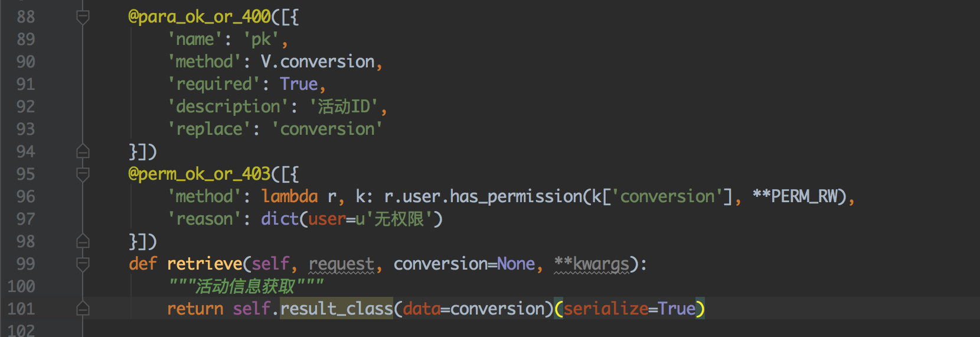980x337 pixels.
Task: Place cursor on the @para_ok_or_400 decorator name
Action: point(200,17)
